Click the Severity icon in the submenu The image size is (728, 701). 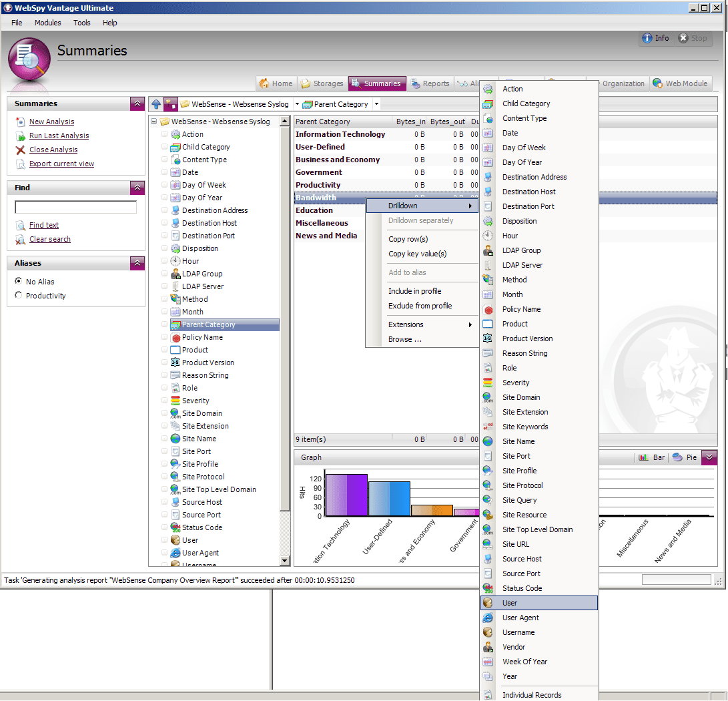(x=488, y=383)
